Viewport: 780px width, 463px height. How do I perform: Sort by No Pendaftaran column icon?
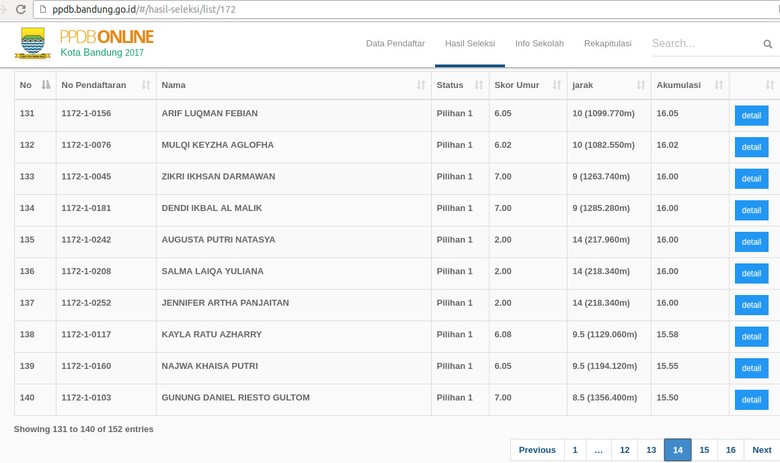146,85
